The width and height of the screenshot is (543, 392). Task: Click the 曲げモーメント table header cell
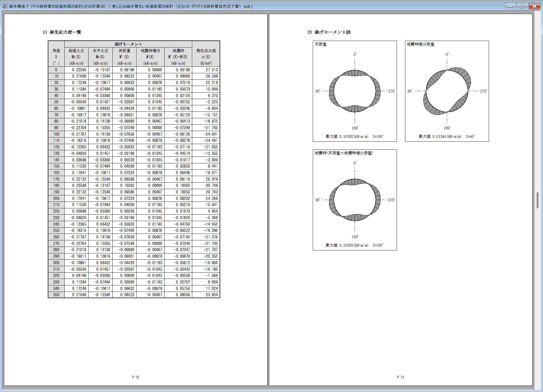tap(128, 44)
